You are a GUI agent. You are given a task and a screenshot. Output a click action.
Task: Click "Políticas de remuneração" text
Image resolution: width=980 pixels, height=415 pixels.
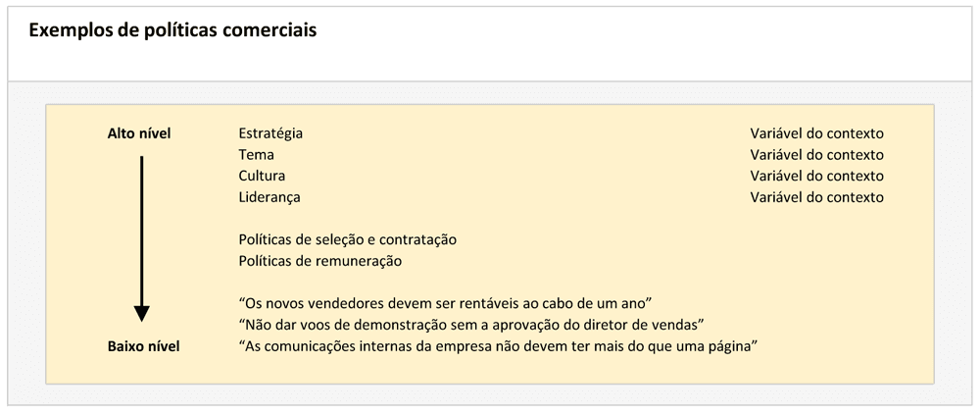pos(320,261)
